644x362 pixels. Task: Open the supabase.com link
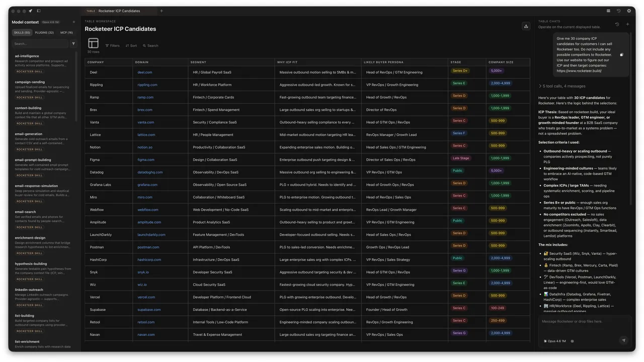[x=149, y=310]
